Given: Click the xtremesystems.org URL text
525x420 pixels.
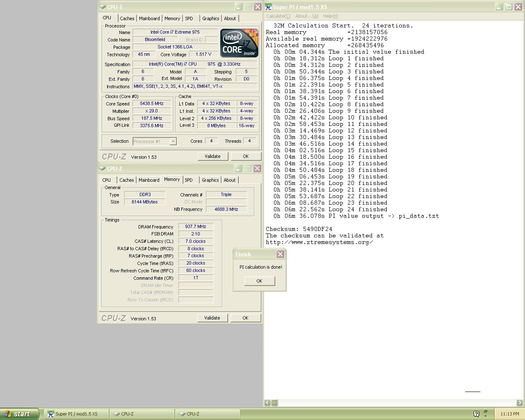Looking at the screenshot, I should [319, 242].
